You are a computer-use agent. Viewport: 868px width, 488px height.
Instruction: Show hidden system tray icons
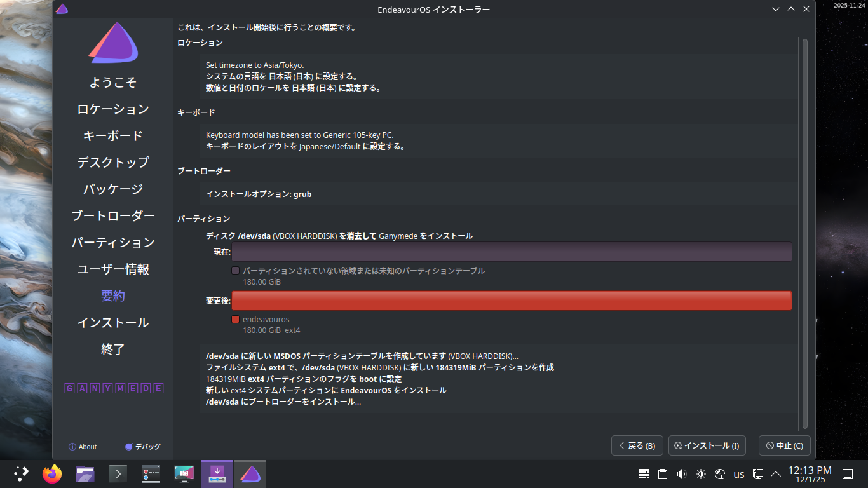click(776, 474)
